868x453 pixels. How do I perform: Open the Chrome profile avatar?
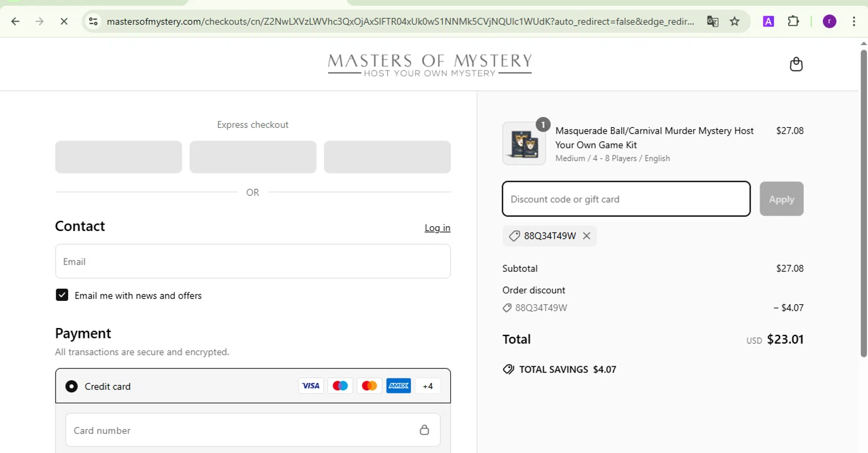[829, 21]
